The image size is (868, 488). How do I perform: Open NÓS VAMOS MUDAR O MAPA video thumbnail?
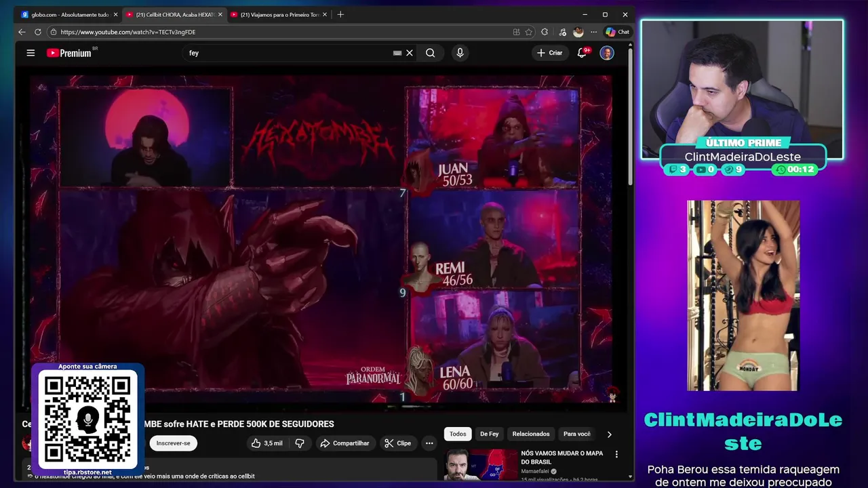coord(481,465)
